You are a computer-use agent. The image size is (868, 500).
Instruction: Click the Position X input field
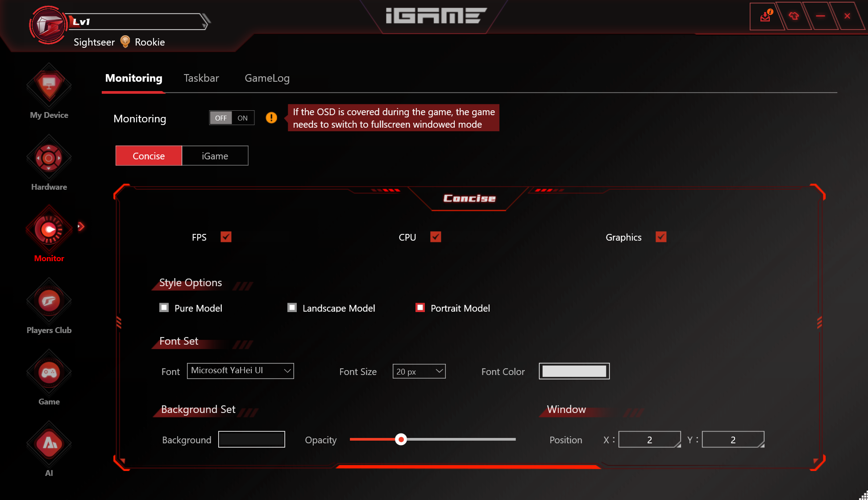(650, 439)
